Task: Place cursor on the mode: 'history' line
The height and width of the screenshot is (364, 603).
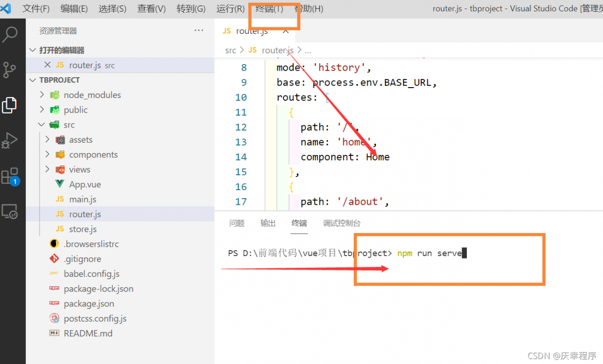Action: pos(324,67)
